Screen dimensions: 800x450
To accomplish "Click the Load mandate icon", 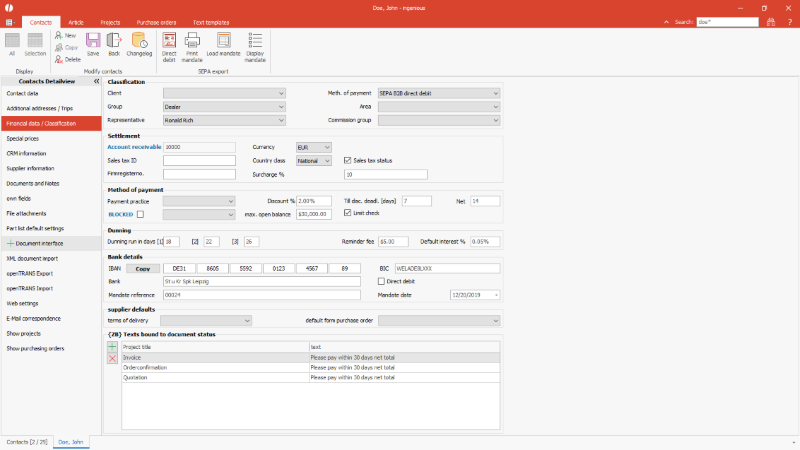I will [x=223, y=45].
